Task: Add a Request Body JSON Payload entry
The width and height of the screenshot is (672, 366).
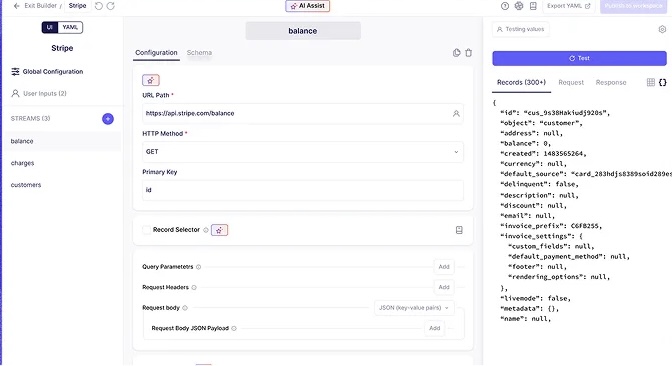Action: (x=435, y=328)
